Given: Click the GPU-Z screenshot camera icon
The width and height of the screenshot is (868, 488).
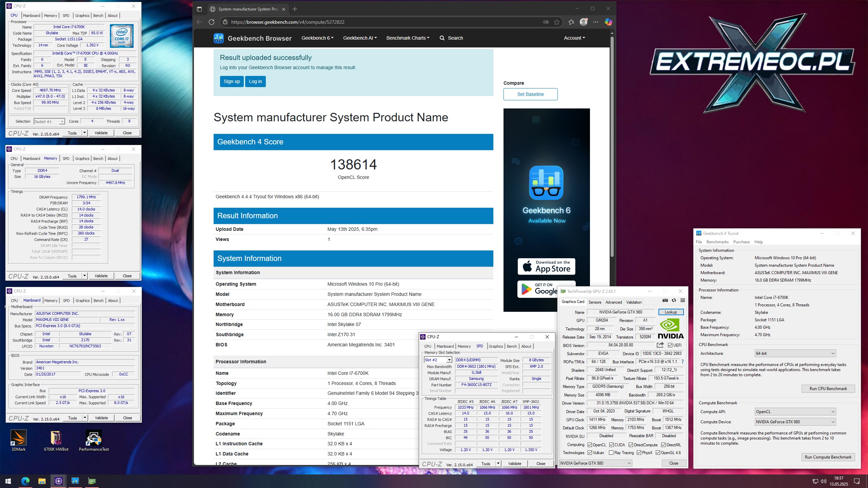Looking at the screenshot, I should (x=665, y=300).
